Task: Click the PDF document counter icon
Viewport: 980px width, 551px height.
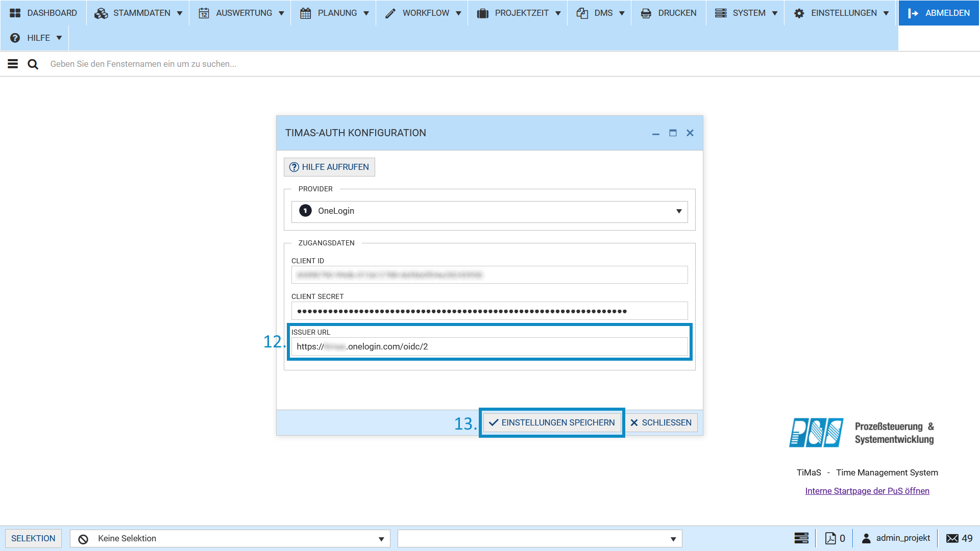Action: pyautogui.click(x=830, y=538)
